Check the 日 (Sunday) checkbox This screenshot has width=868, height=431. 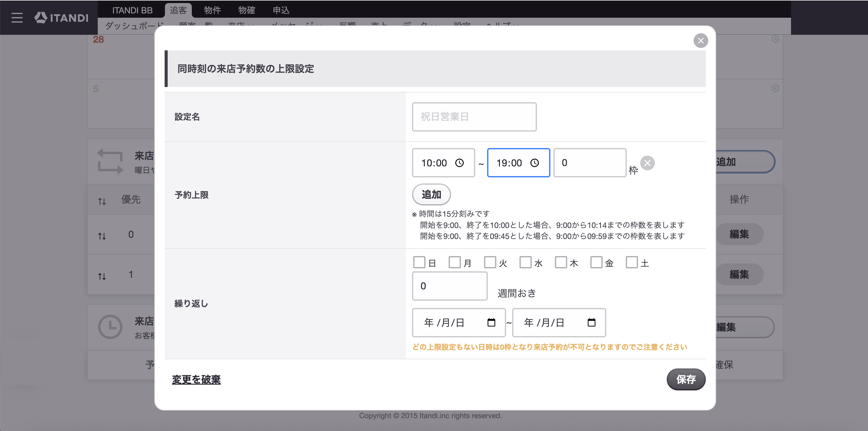tap(419, 262)
